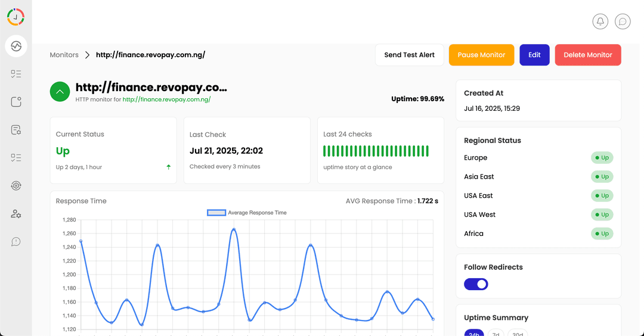Click the Last 24 checks green bars

coord(376,151)
